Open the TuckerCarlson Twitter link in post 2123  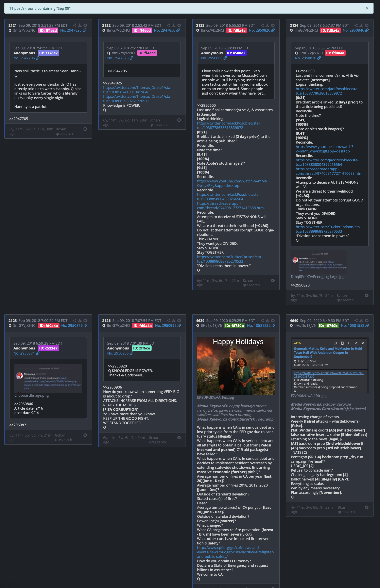pyautogui.click(x=229, y=259)
